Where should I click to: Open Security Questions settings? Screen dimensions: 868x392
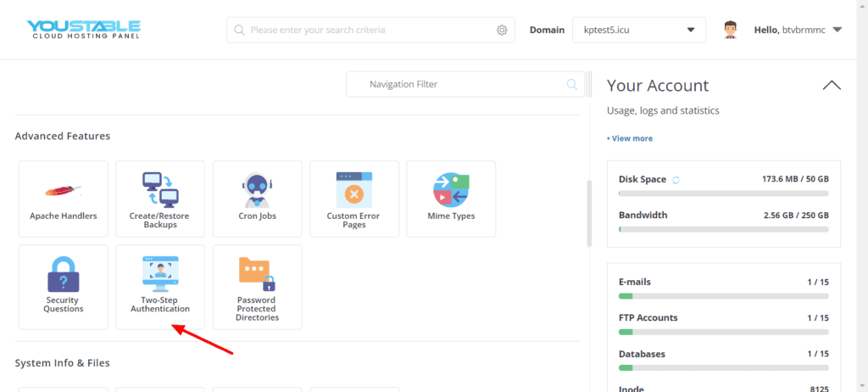click(x=64, y=287)
